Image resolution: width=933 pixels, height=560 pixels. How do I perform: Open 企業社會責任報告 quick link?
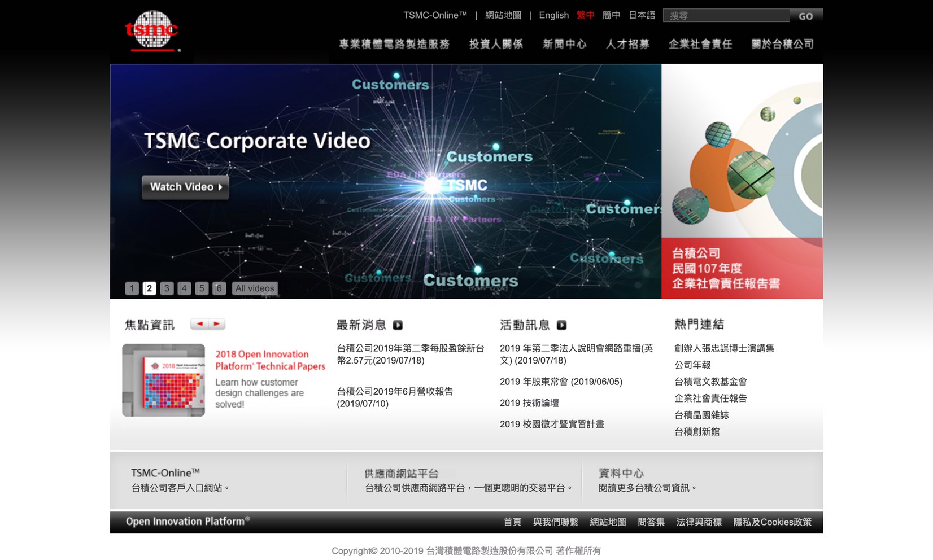click(x=710, y=399)
